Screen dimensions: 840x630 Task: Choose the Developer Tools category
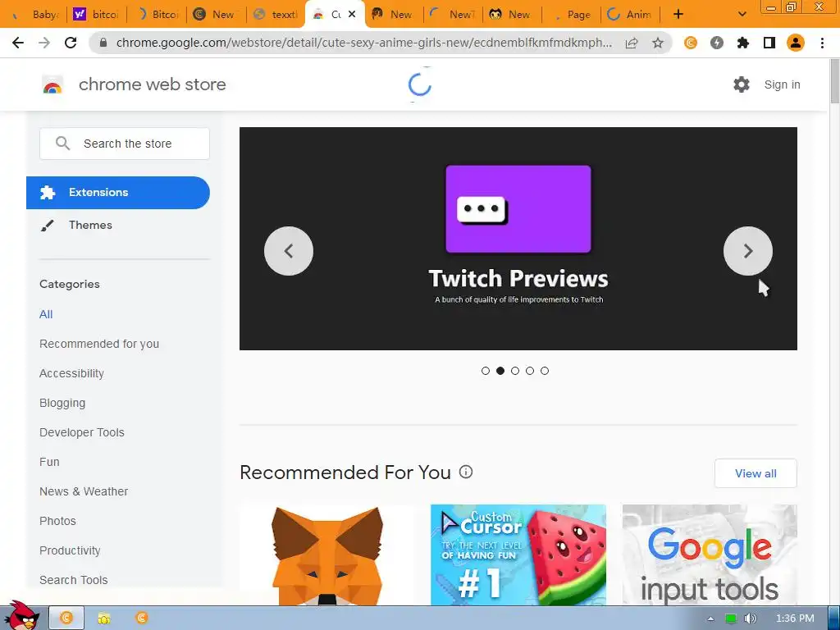coord(82,432)
